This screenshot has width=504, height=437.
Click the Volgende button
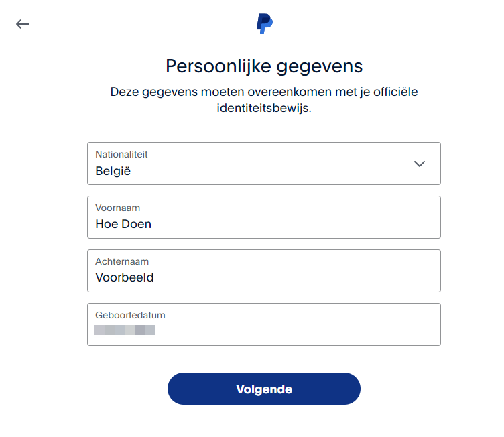click(x=264, y=389)
